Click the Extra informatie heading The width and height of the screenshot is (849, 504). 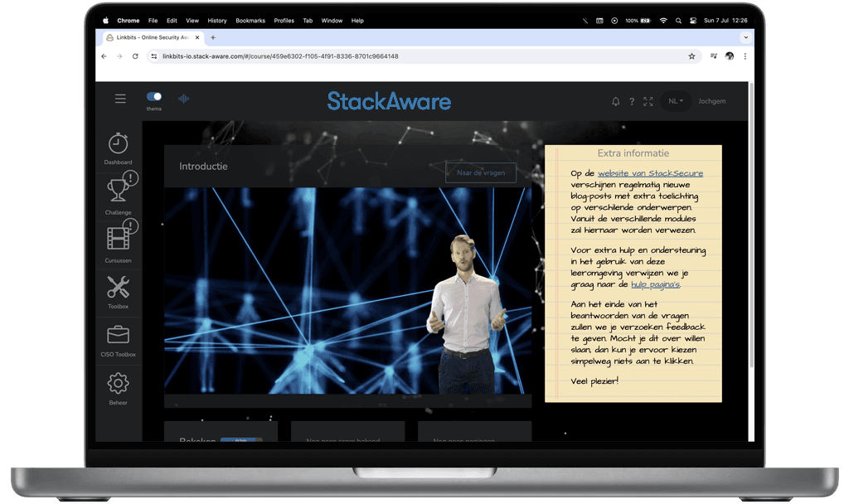(633, 153)
